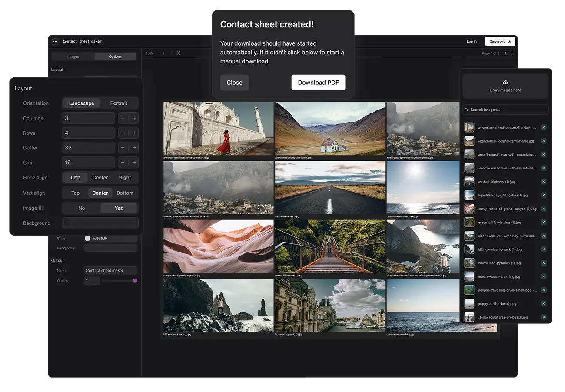Increase the Columns value
565x392 pixels.
[134, 118]
